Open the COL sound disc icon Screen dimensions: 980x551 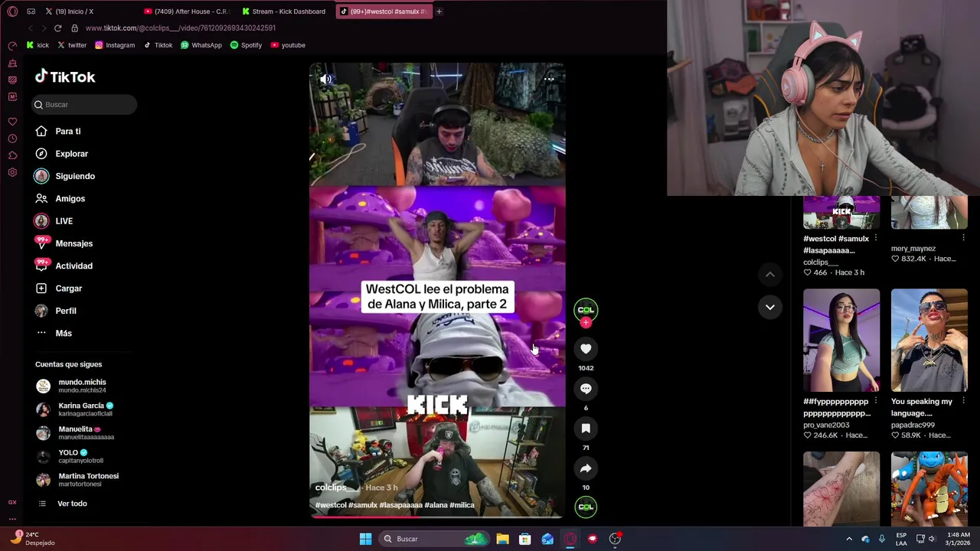586,507
